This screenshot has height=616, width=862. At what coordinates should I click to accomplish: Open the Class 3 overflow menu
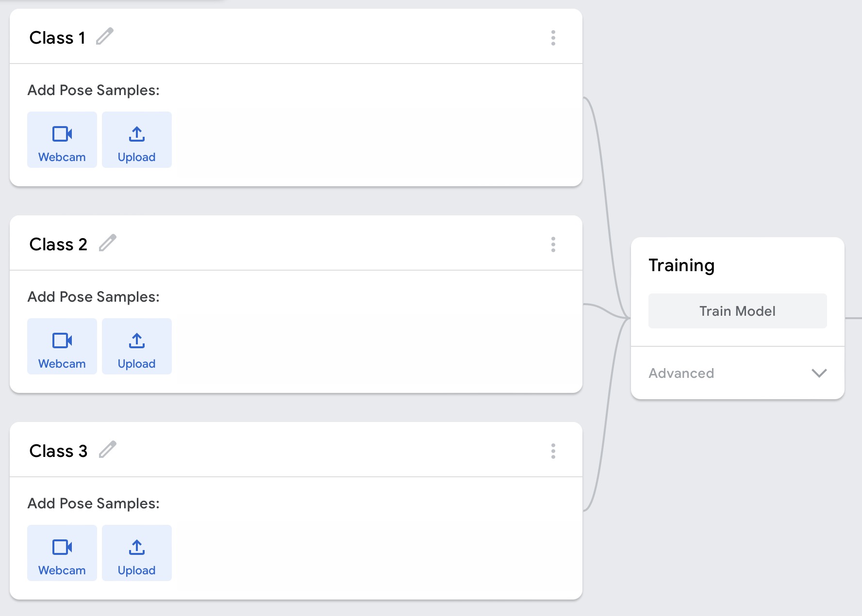click(x=553, y=451)
